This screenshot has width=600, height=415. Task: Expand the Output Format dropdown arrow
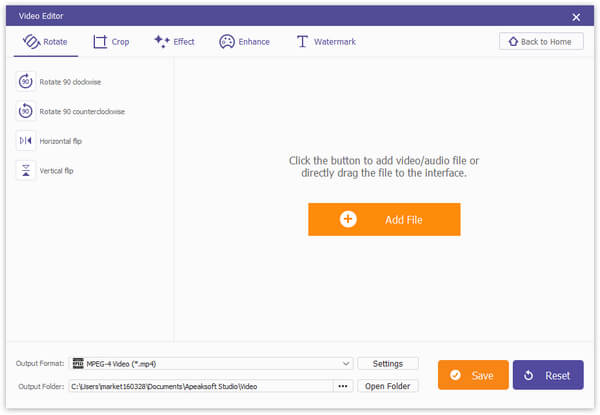[x=346, y=363]
